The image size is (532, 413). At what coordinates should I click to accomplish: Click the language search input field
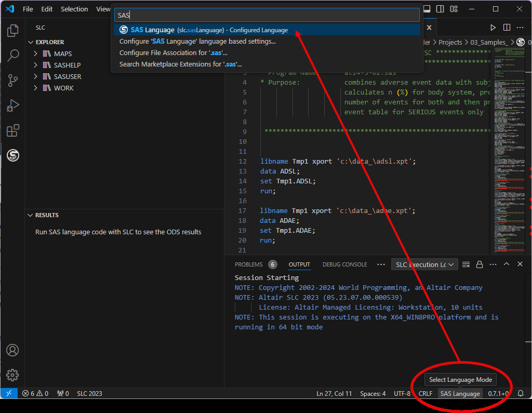tap(266, 15)
